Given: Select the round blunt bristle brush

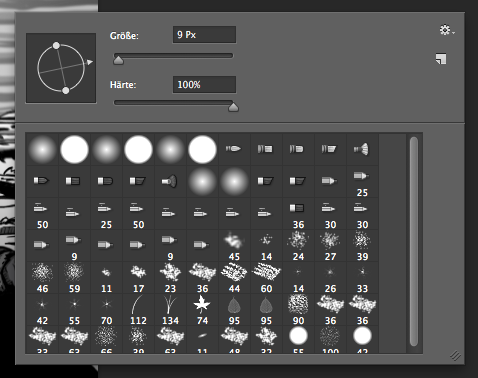Looking at the screenshot, I should click(266, 149).
